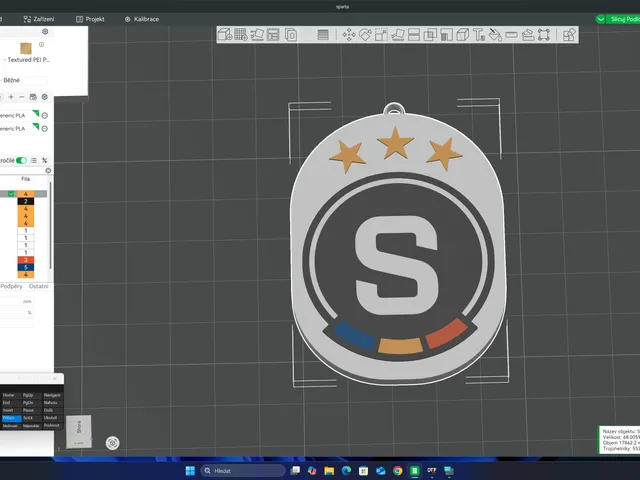640x480 pixels.
Task: Open the Zařízení tab
Action: pyautogui.click(x=39, y=19)
